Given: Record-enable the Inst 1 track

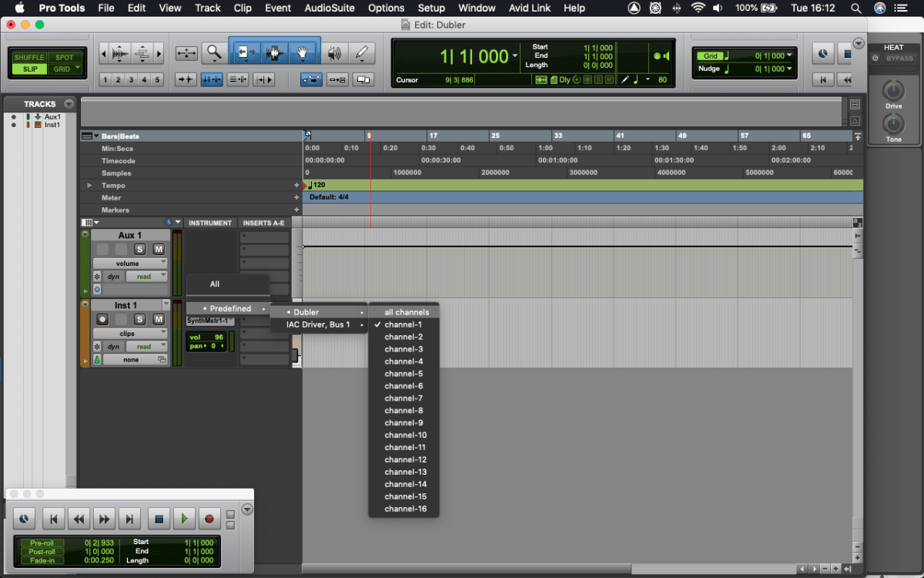Looking at the screenshot, I should [x=102, y=319].
